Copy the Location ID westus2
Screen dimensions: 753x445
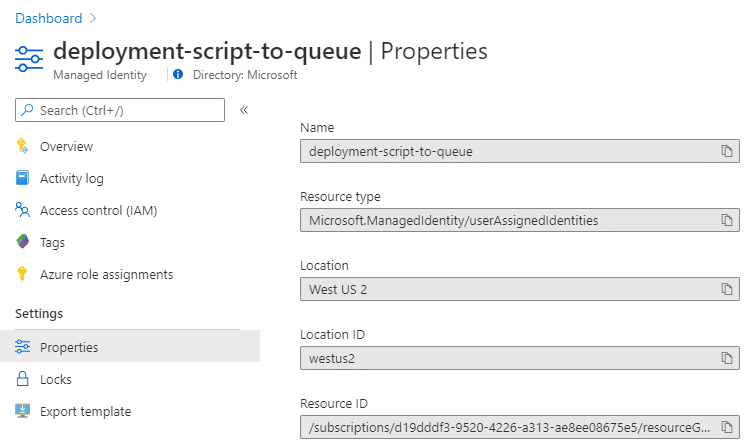727,358
